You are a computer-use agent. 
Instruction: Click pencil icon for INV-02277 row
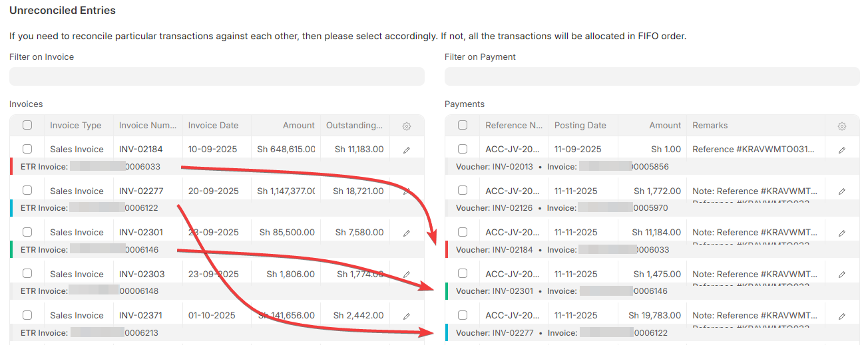point(407,191)
